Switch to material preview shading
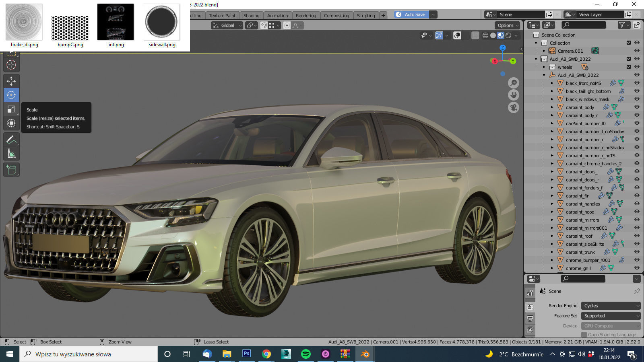 click(x=501, y=35)
